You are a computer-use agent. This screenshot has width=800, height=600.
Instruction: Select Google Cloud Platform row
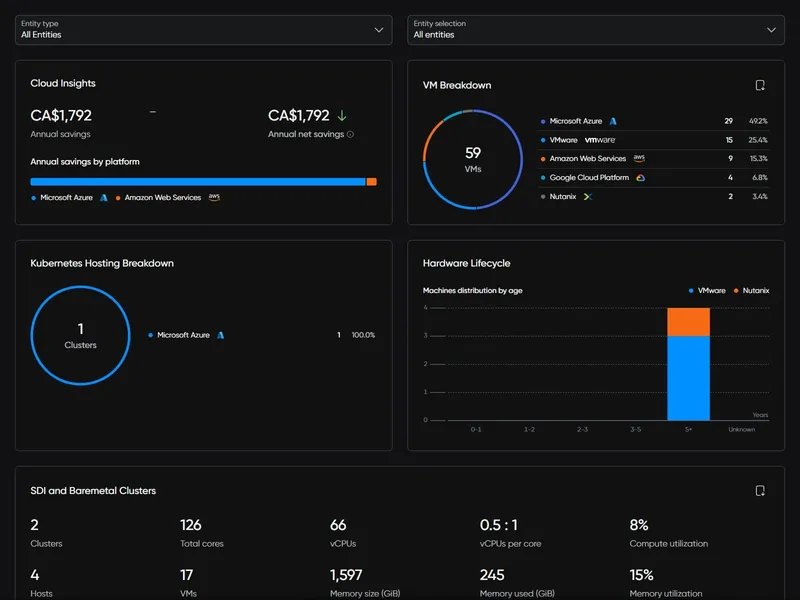pos(654,178)
